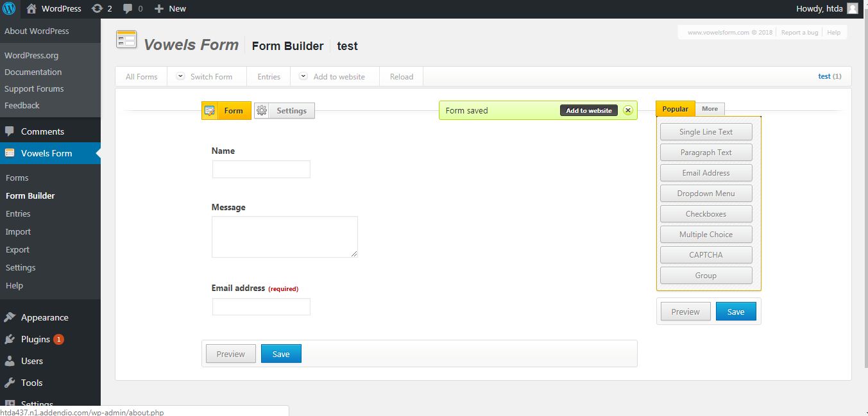
Task: Switch to the More elements tab
Action: 710,109
